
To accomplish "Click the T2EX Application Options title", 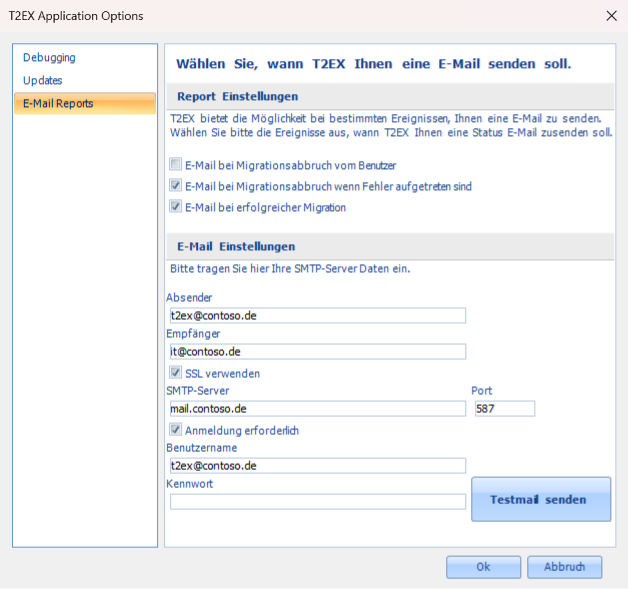I will tap(76, 16).
